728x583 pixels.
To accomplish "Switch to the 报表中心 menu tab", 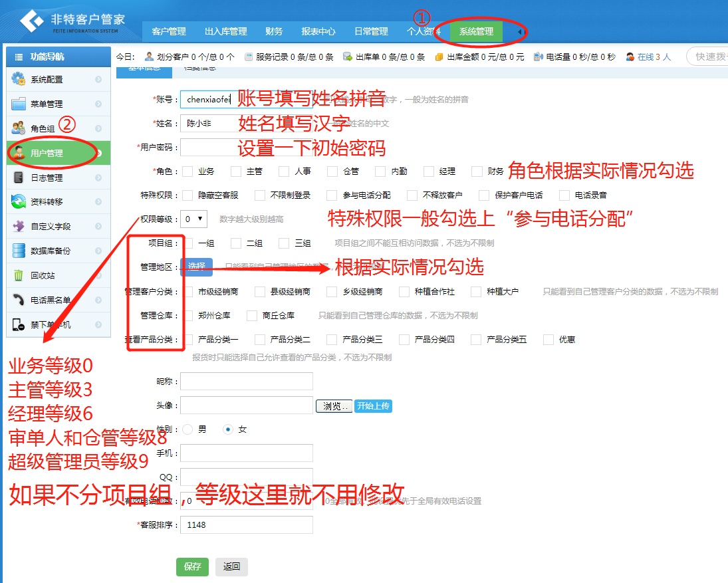I will (x=318, y=31).
